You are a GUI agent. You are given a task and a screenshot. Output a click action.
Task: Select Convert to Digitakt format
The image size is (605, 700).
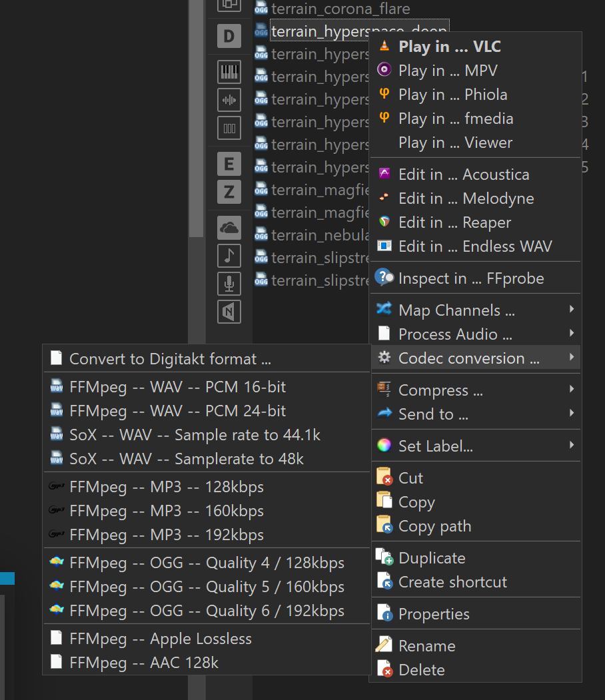click(207, 359)
